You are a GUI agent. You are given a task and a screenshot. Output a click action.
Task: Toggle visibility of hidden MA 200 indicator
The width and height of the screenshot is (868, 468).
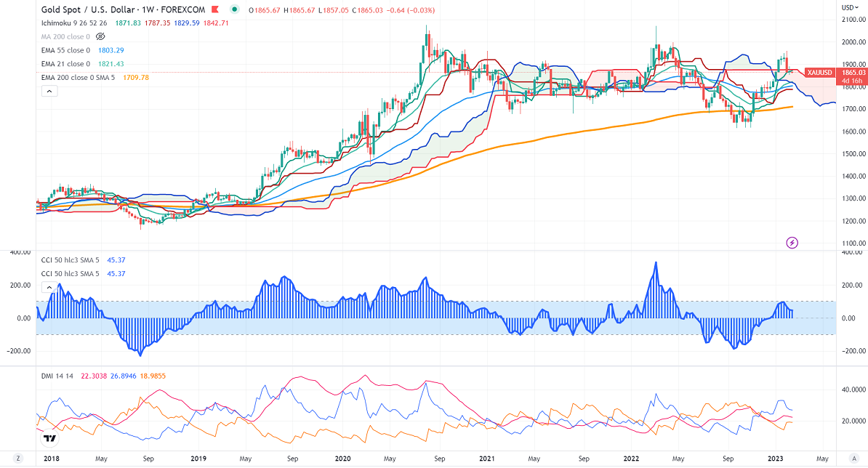(x=100, y=36)
